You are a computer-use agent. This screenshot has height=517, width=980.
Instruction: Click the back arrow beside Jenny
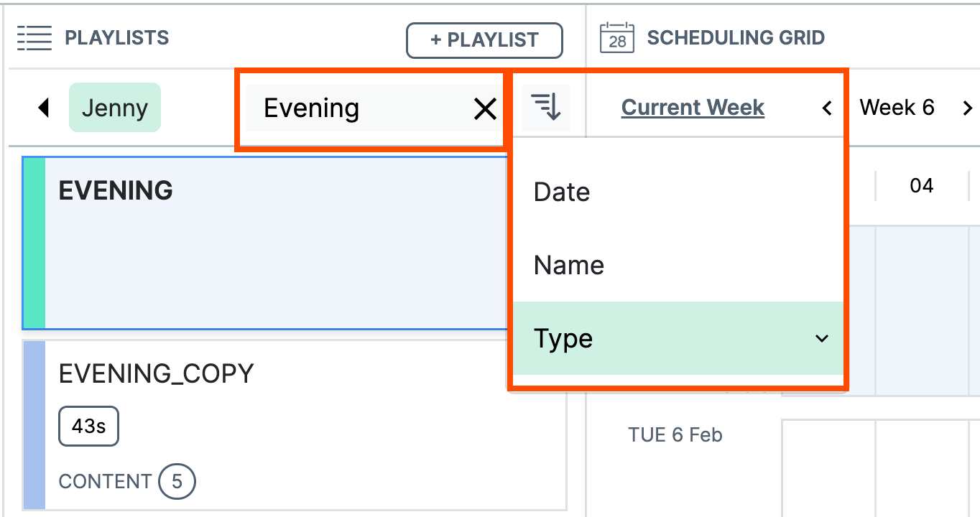click(44, 107)
